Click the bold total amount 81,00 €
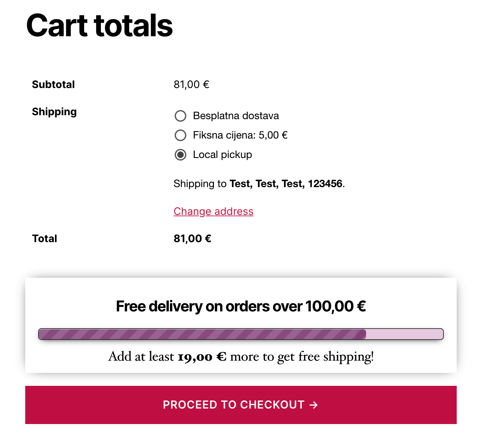The height and width of the screenshot is (448, 491). 192,239
